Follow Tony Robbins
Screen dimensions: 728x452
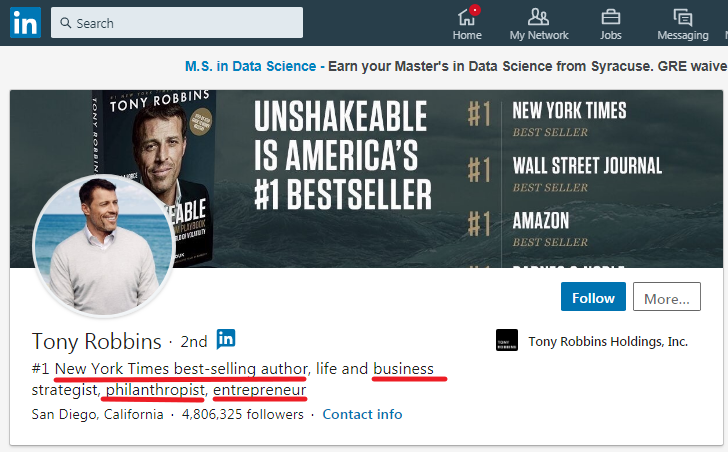[593, 298]
